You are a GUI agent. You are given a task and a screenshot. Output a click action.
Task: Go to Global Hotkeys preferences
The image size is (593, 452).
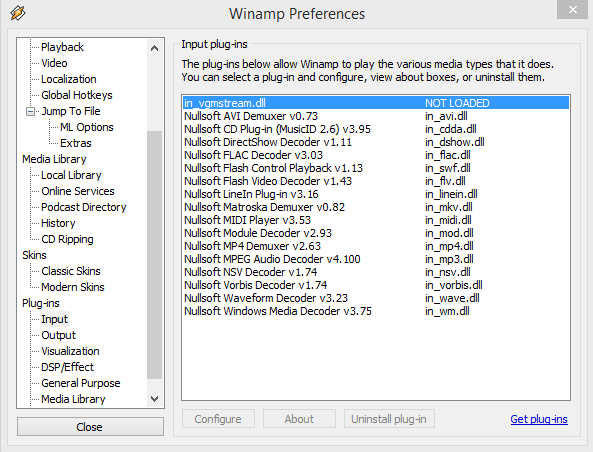(x=77, y=95)
